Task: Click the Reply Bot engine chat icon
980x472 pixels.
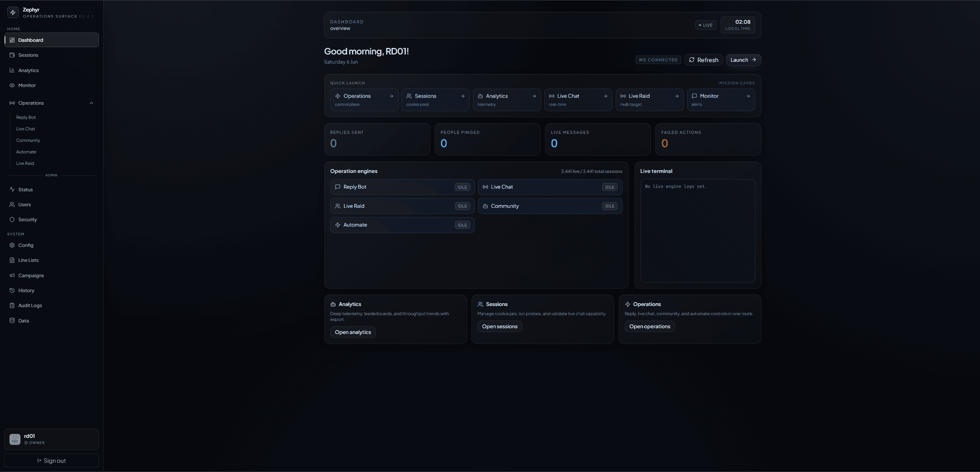Action: pyautogui.click(x=338, y=187)
